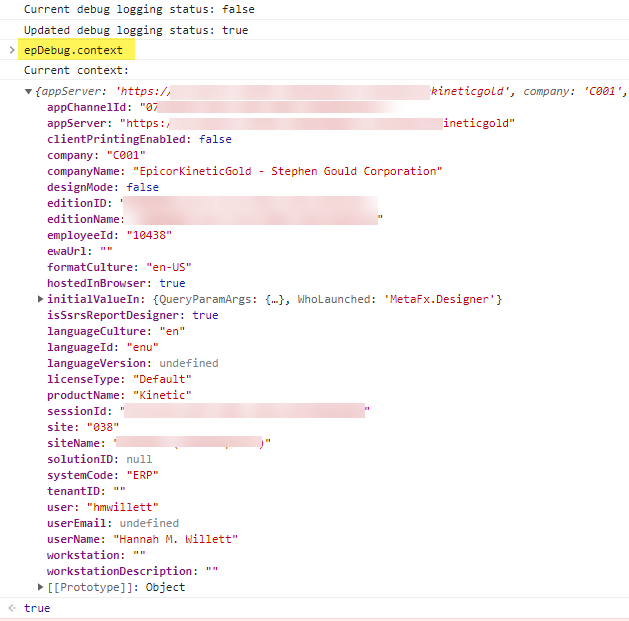Expand the [[Prototype]] Object entry
The width and height of the screenshot is (629, 621).
coord(40,587)
